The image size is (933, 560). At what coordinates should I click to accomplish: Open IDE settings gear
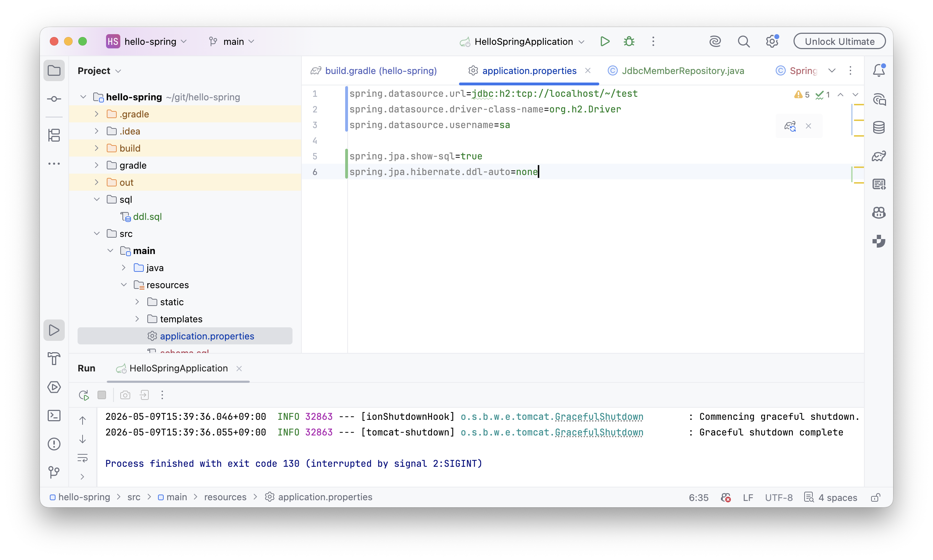point(772,41)
